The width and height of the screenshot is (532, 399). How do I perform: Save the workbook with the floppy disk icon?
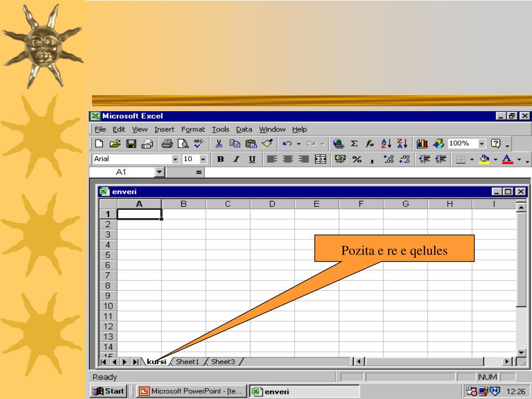pyautogui.click(x=131, y=143)
